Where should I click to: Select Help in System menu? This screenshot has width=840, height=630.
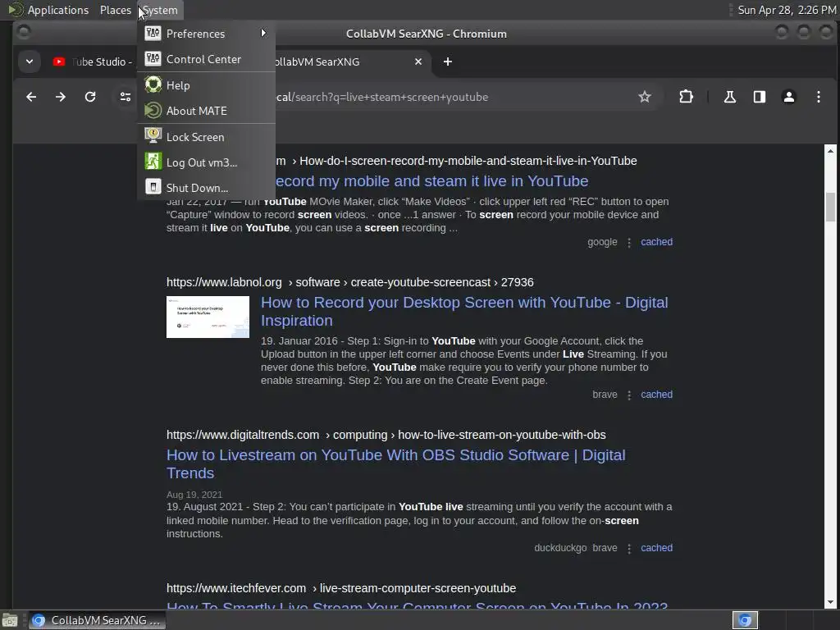[x=206, y=85]
